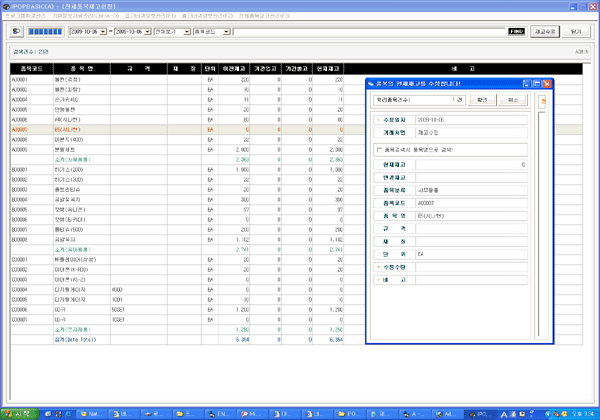Click the dialog's title bar icon
The image size is (600, 420).
370,83
